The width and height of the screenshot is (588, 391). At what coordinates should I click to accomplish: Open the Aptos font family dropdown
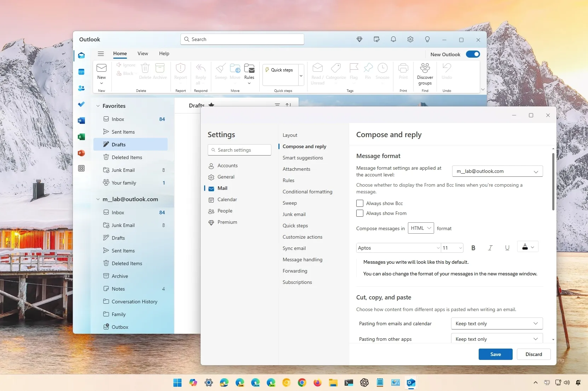pyautogui.click(x=398, y=248)
